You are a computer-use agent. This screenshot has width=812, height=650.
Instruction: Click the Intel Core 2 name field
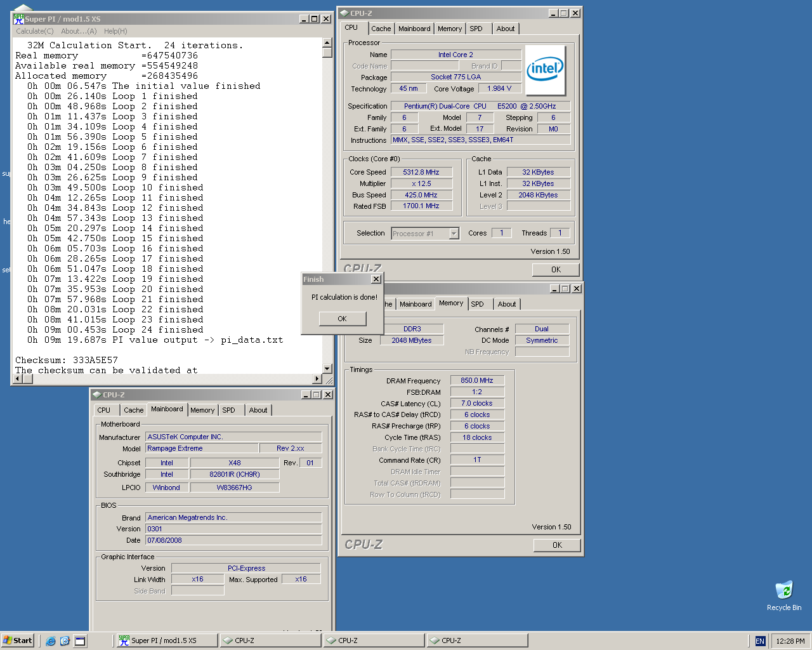point(455,55)
